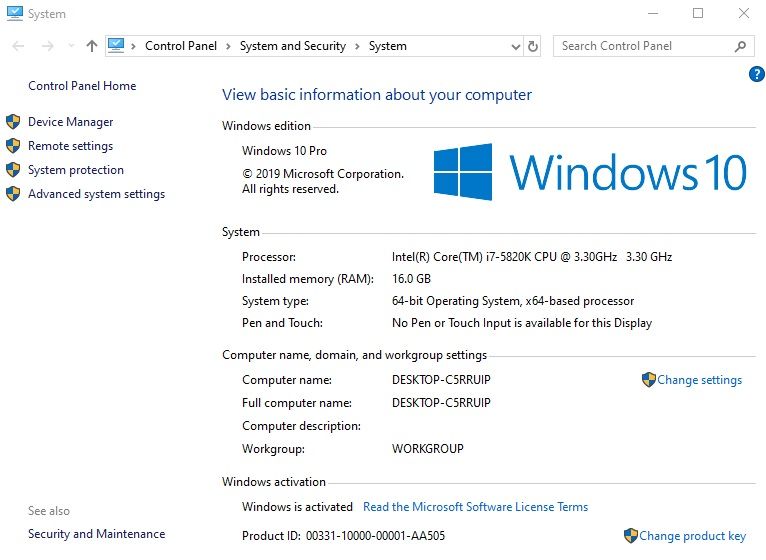Click the shield icon next to Change product key
This screenshot has height=560, width=766.
tap(631, 536)
